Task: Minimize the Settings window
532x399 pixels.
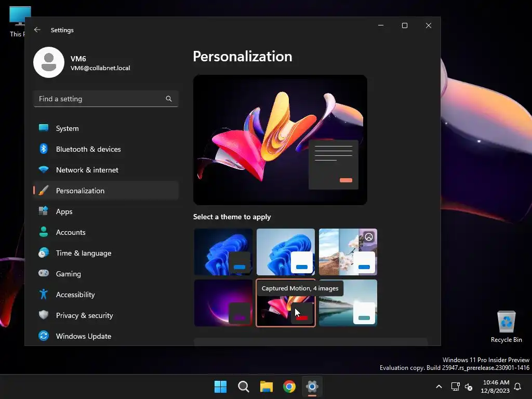Action: click(x=381, y=25)
